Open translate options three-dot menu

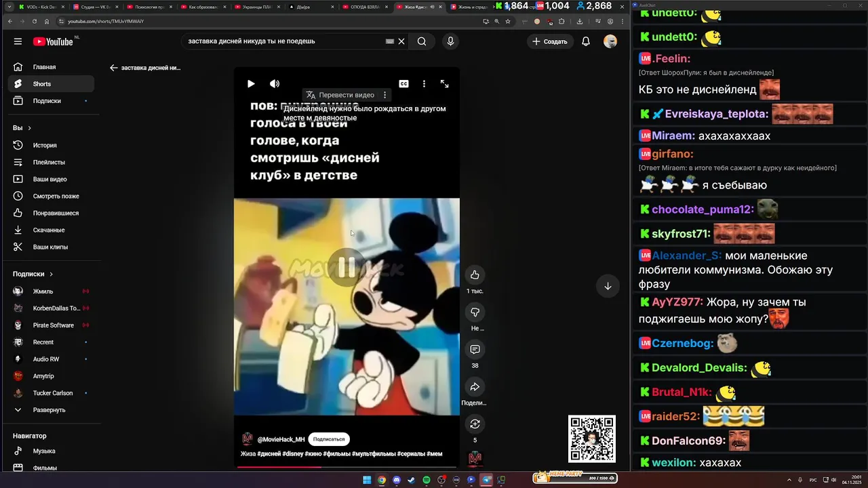pyautogui.click(x=384, y=95)
